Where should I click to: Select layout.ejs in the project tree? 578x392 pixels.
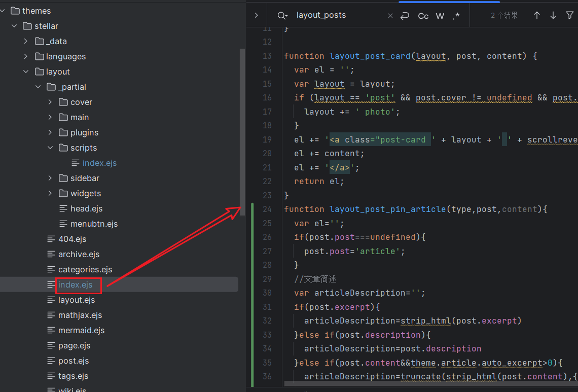(x=76, y=300)
